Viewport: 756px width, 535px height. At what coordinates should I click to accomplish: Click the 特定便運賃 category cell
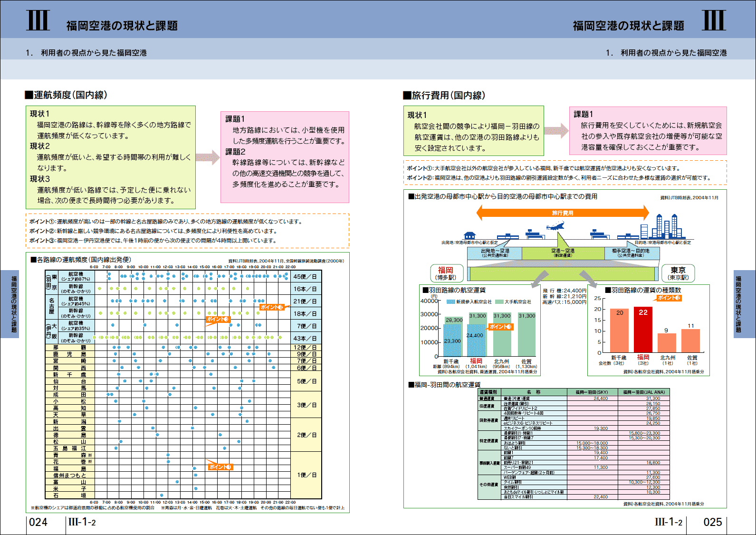point(489,441)
